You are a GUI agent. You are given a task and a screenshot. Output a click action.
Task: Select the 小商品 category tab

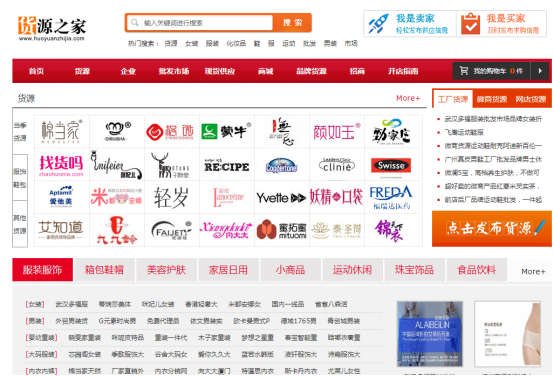[290, 270]
